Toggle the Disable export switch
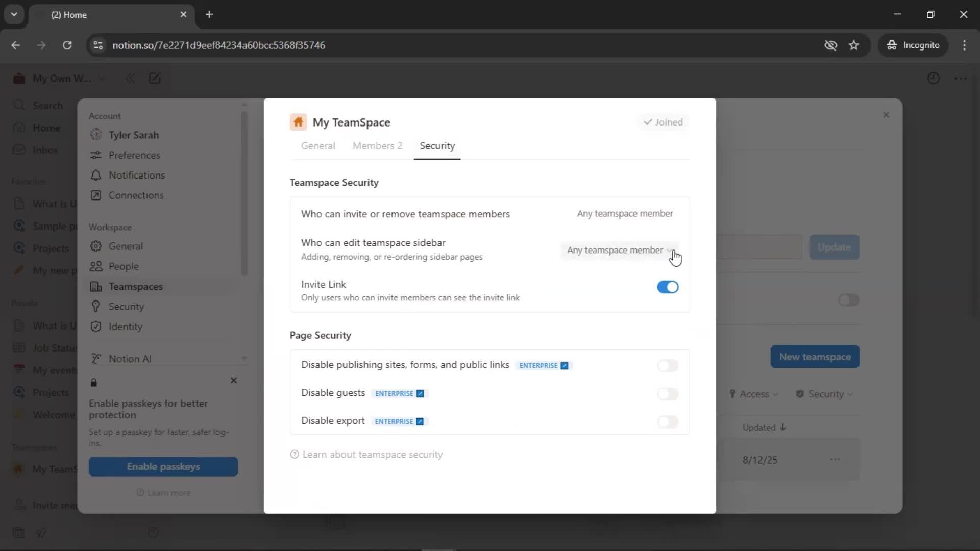 tap(668, 422)
